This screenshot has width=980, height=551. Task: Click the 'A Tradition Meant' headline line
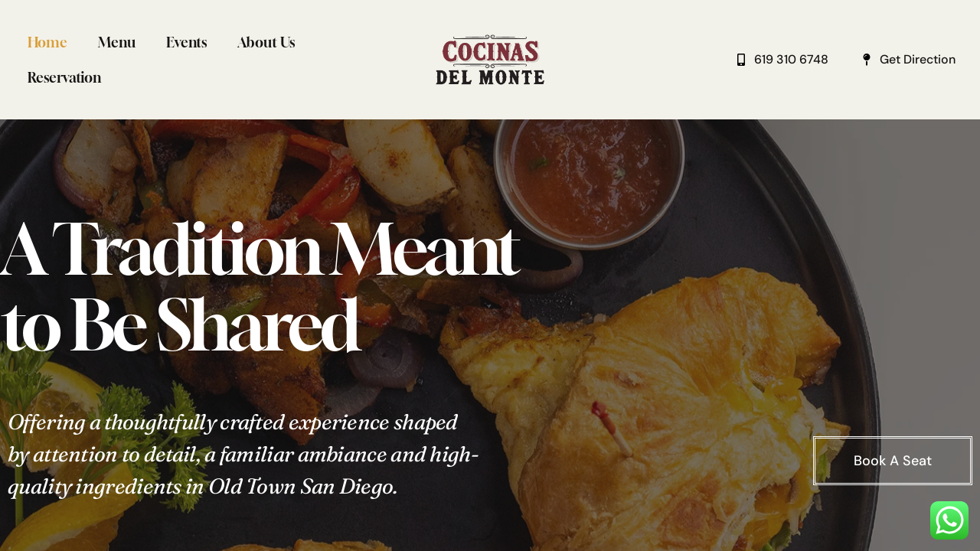(260, 249)
